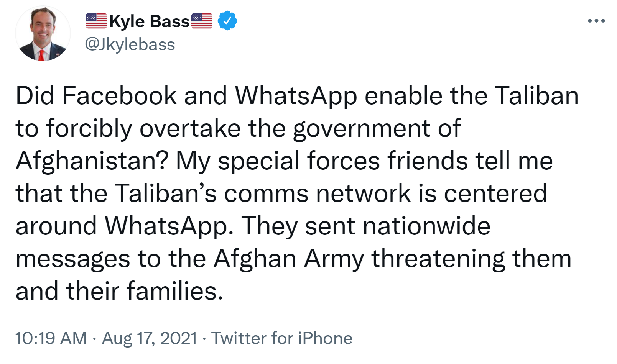Click WhatsApp in the tweet's first line

[296, 95]
